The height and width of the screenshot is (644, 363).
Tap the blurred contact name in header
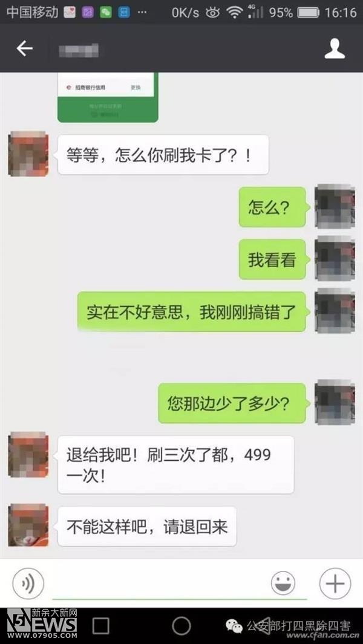[79, 50]
